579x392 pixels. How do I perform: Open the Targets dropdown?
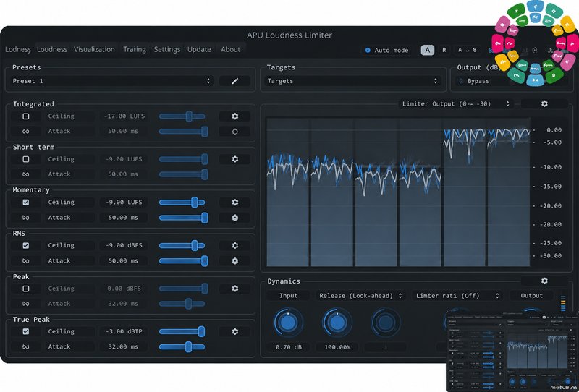tap(353, 81)
